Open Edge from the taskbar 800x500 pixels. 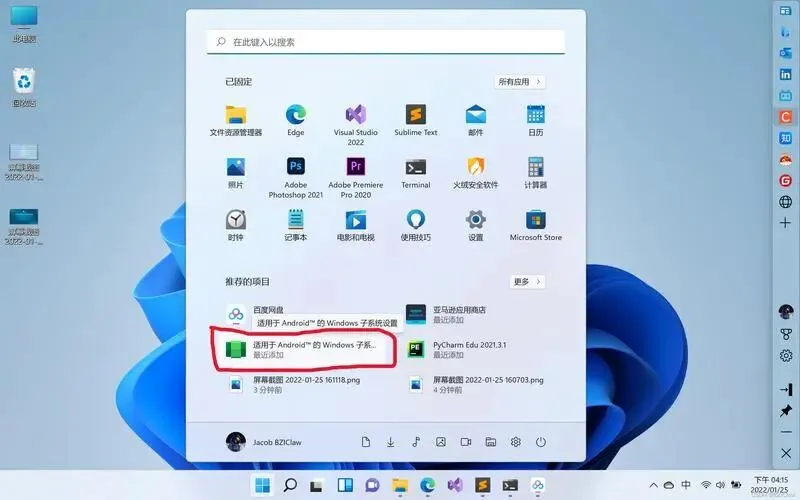point(428,485)
